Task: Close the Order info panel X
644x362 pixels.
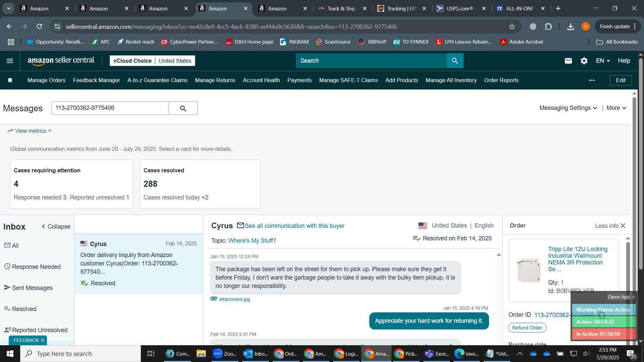Action: click(x=623, y=226)
